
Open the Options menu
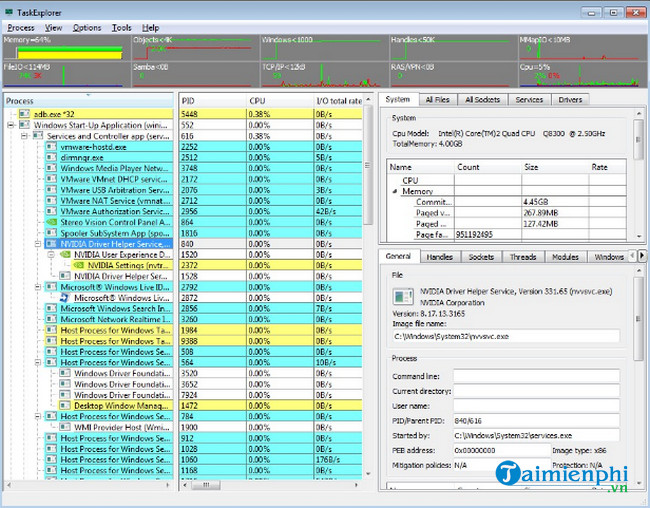(x=87, y=27)
